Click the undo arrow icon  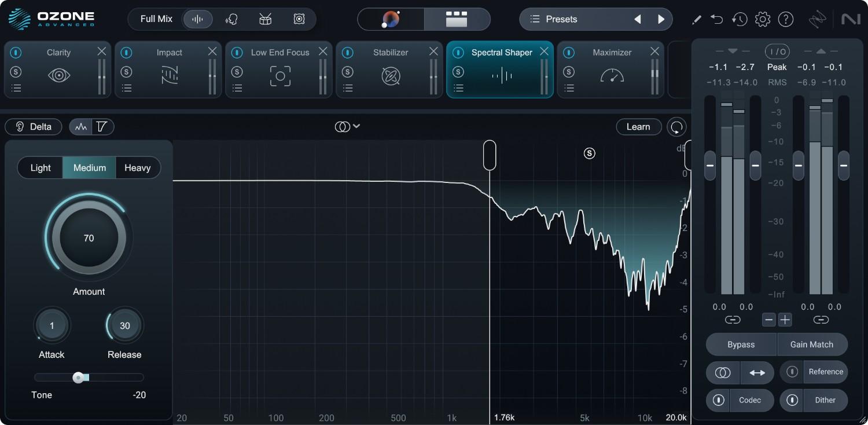click(x=717, y=19)
